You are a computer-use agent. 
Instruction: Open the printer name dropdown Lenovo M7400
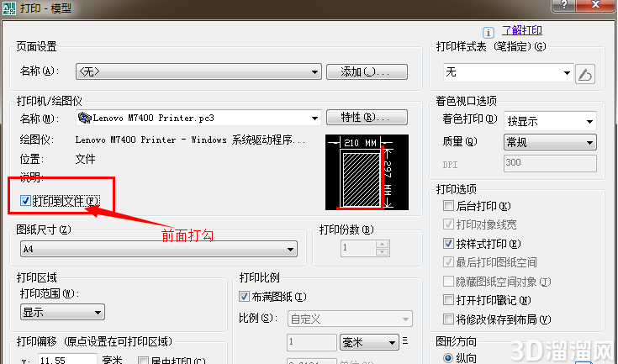[198, 118]
